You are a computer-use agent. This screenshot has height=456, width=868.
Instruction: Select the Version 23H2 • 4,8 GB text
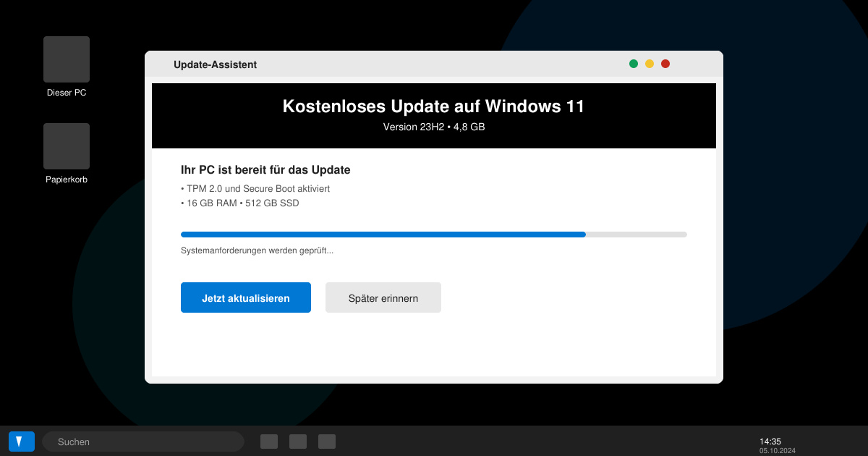[434, 127]
